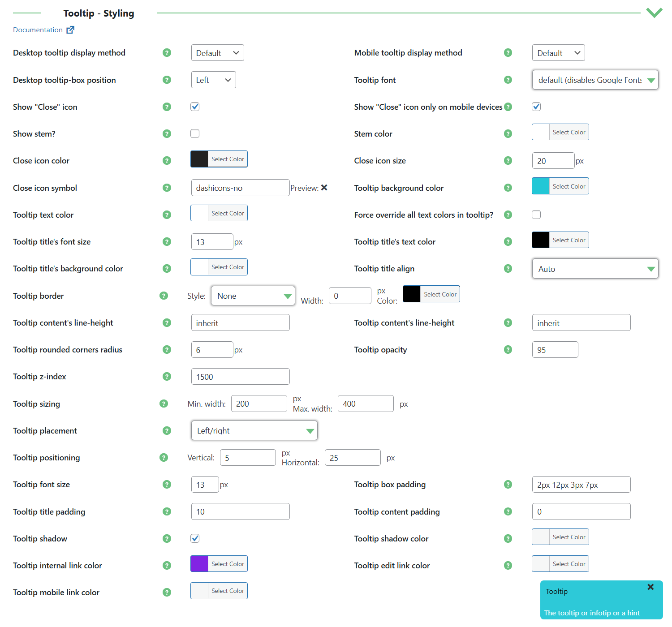This screenshot has width=672, height=627.
Task: Disable the Tooltip shadow checkbox
Action: pyautogui.click(x=195, y=538)
